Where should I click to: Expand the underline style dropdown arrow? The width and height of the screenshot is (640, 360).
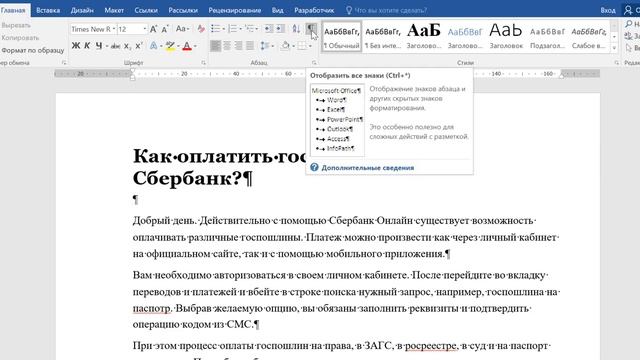[x=107, y=46]
